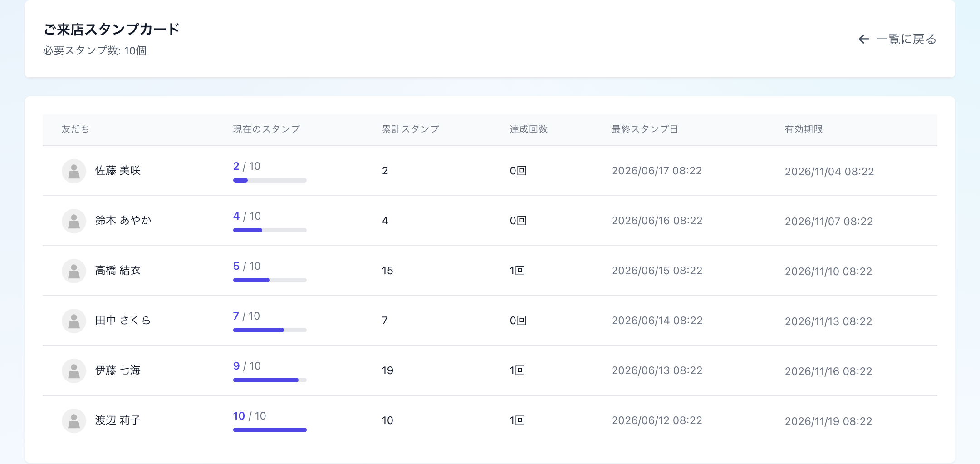
Task: Sort by 現在のスタンプ column header
Action: coord(266,129)
